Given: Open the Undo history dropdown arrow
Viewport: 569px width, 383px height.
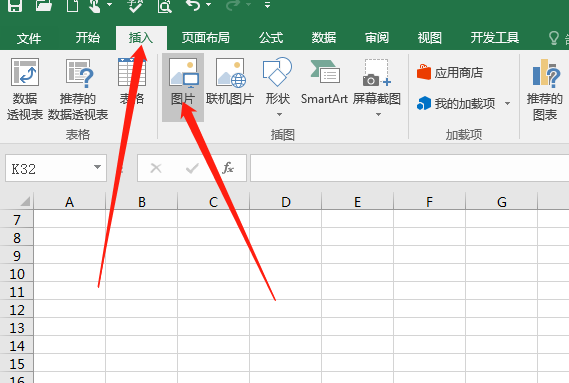Looking at the screenshot, I should point(209,5).
